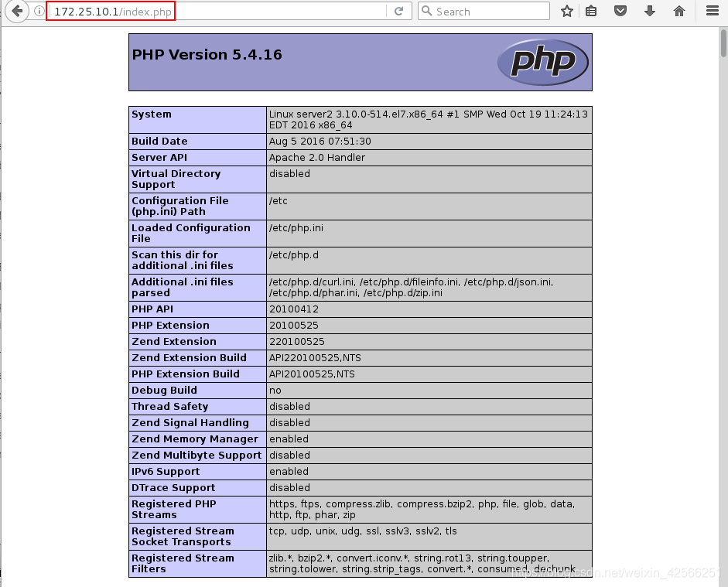This screenshot has width=728, height=587.
Task: Open the downloads arrow icon
Action: point(650,11)
